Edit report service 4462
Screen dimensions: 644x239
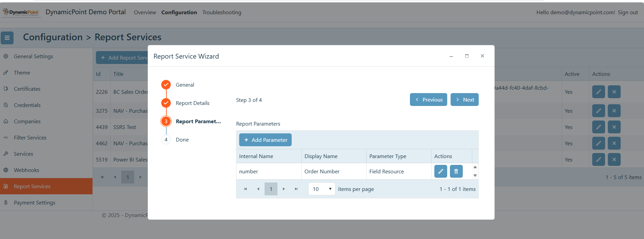(x=599, y=143)
